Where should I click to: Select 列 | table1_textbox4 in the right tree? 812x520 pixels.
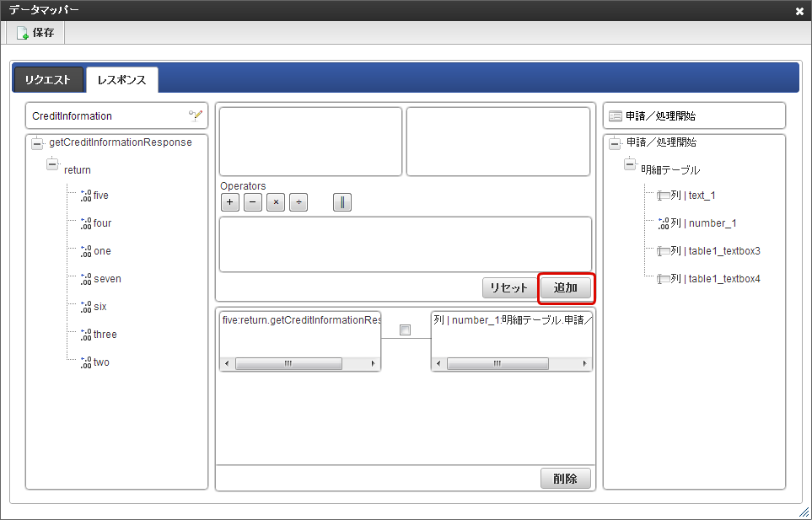[x=716, y=280]
